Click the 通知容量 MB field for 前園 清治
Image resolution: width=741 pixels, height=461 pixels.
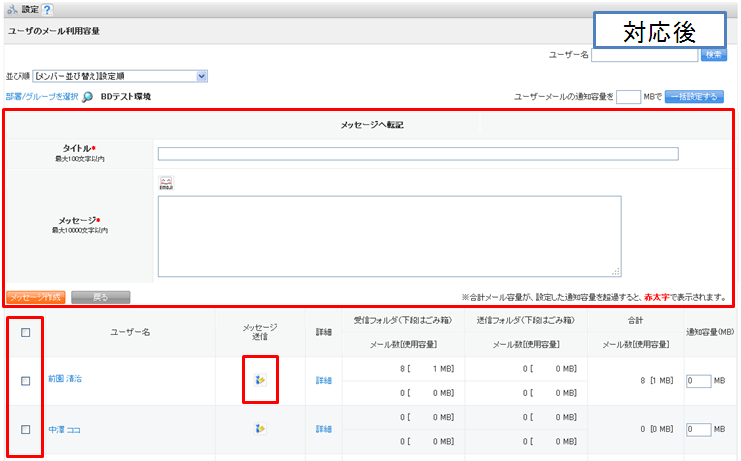699,381
